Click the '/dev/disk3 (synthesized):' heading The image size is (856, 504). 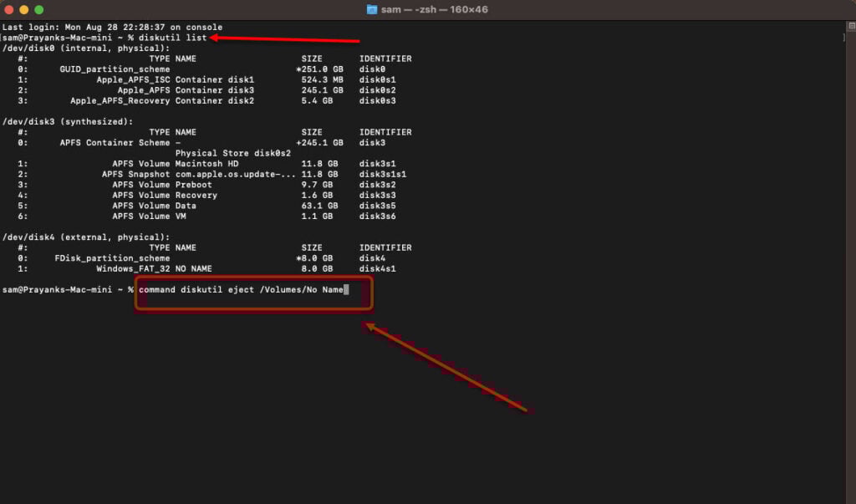pyautogui.click(x=68, y=122)
